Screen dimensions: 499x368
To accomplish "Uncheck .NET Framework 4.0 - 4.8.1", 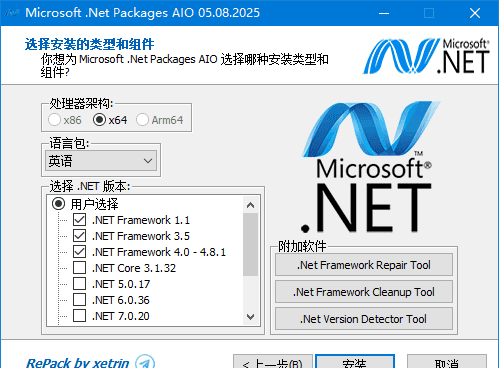I will pyautogui.click(x=79, y=252).
